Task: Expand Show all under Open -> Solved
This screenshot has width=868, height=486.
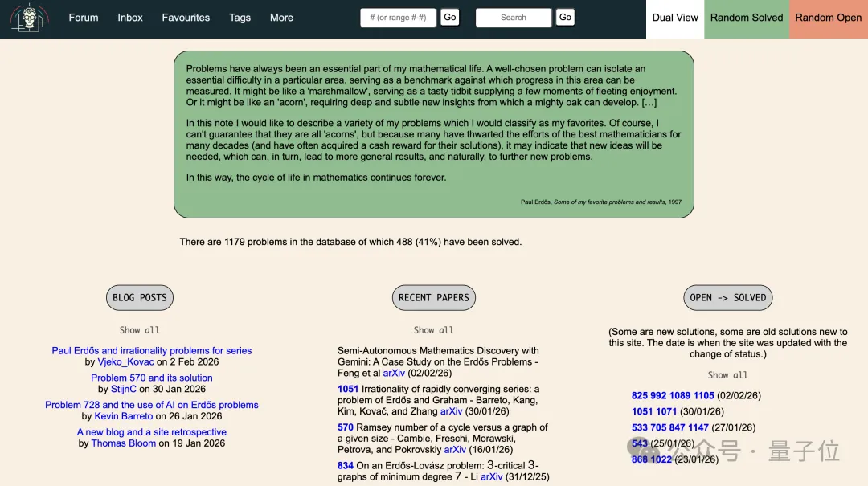Action: (x=727, y=375)
